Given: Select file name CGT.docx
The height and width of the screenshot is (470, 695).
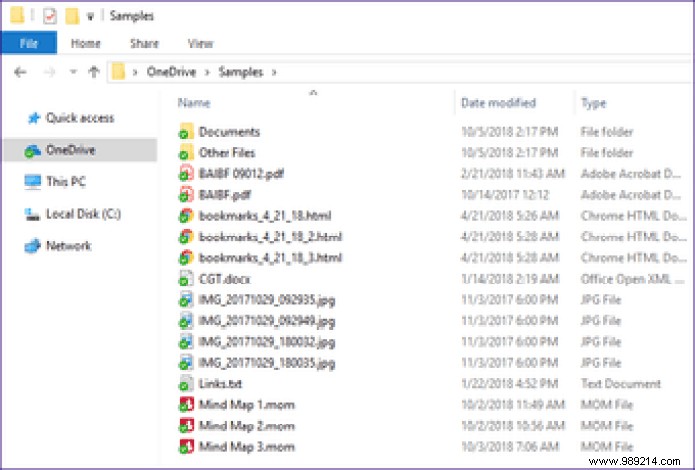Looking at the screenshot, I should (224, 279).
